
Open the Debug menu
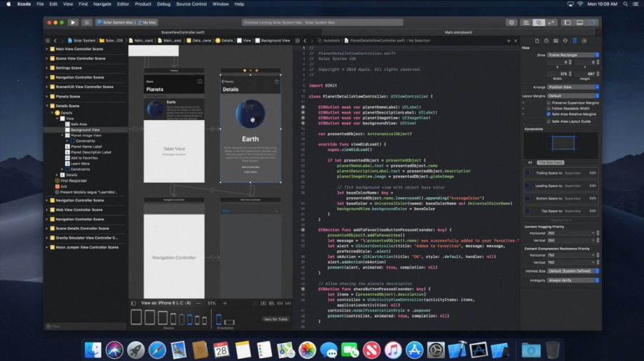click(x=163, y=4)
